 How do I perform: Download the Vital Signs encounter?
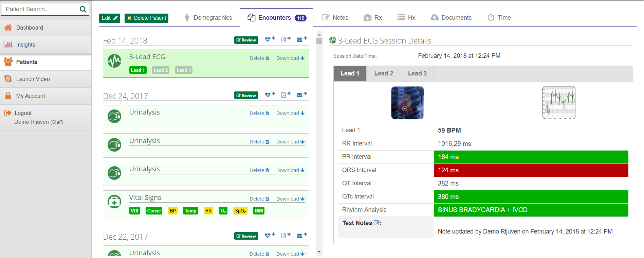click(x=290, y=199)
